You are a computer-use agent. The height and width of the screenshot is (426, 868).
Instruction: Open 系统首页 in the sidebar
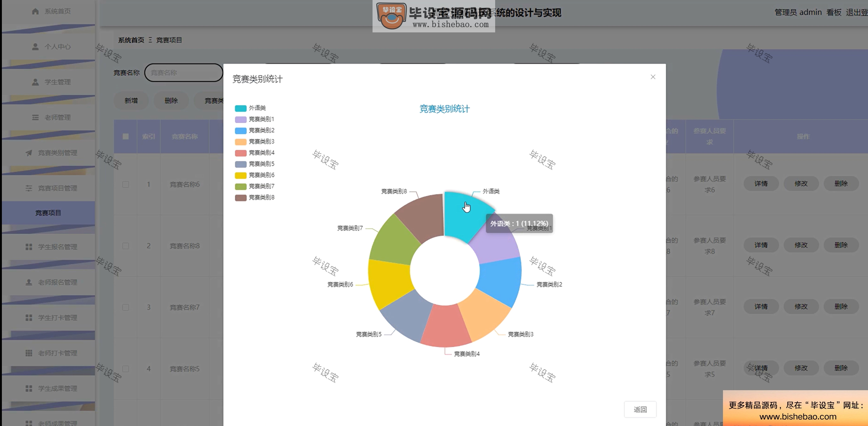point(48,12)
